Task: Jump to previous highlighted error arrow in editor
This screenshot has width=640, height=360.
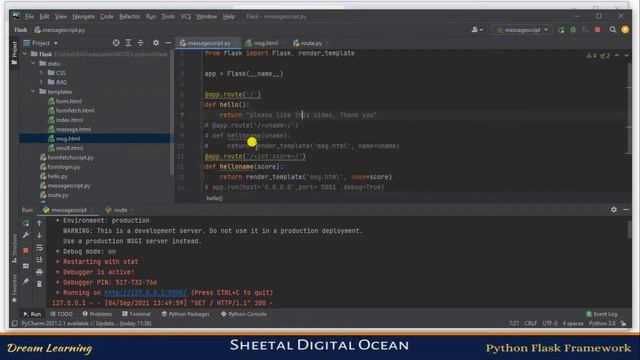Action: [617, 56]
